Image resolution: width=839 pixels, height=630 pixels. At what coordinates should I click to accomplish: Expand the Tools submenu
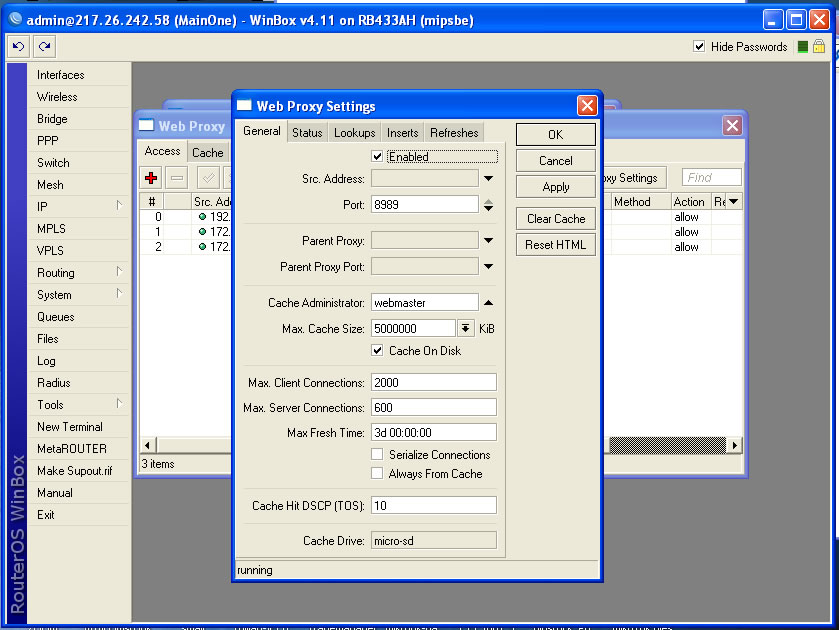[119, 404]
